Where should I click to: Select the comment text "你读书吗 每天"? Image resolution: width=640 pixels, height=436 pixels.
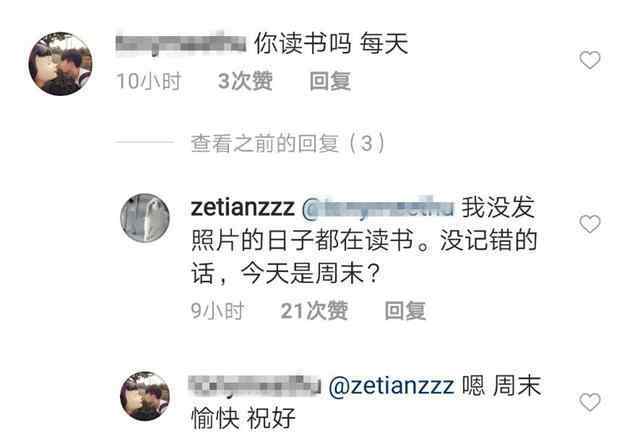coord(331,43)
